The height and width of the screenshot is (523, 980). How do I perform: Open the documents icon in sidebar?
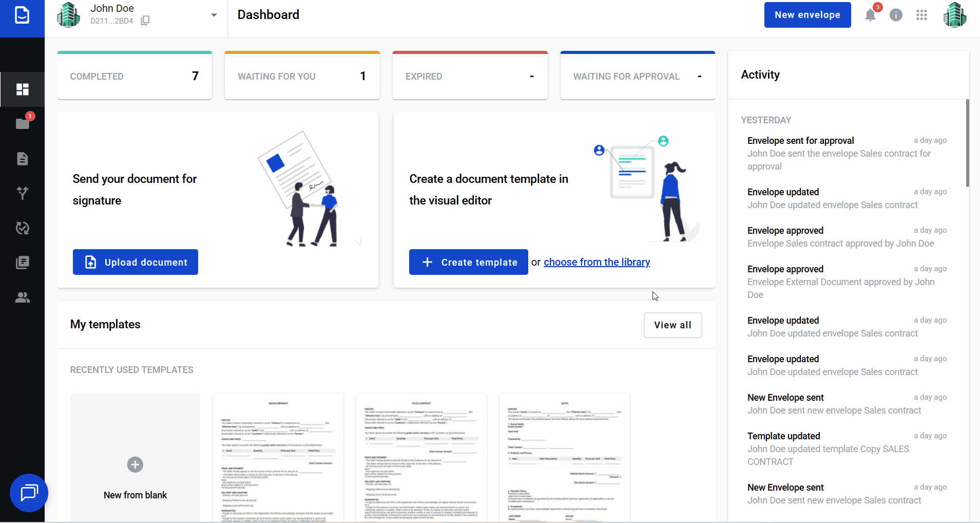coord(22,159)
